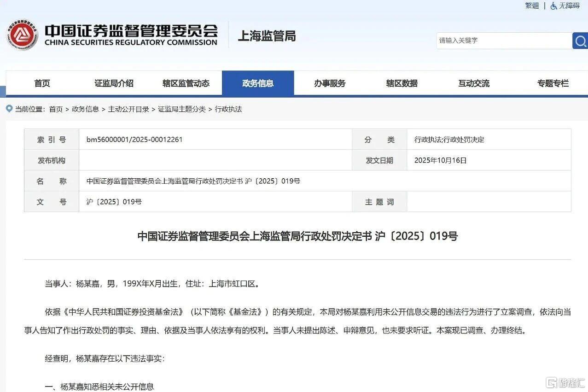Click the 索引号 table label
This screenshot has width=588, height=392.
tap(52, 140)
